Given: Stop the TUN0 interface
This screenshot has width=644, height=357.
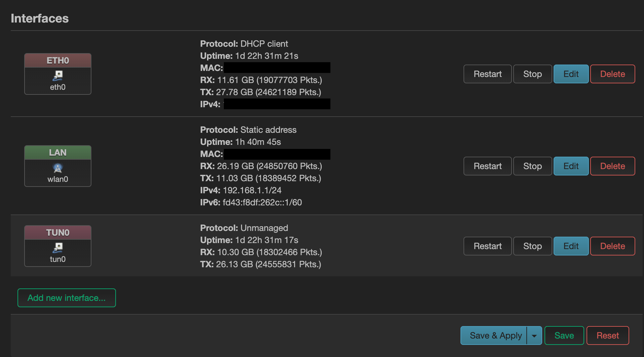Looking at the screenshot, I should [532, 246].
